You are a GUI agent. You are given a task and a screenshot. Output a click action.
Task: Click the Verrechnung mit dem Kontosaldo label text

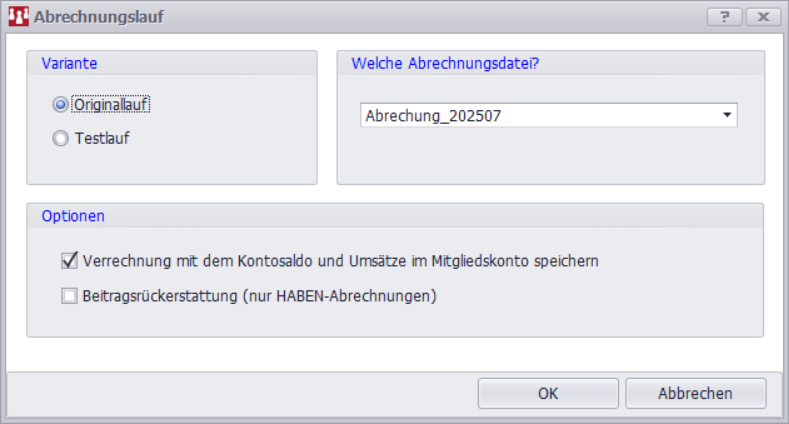(x=341, y=261)
